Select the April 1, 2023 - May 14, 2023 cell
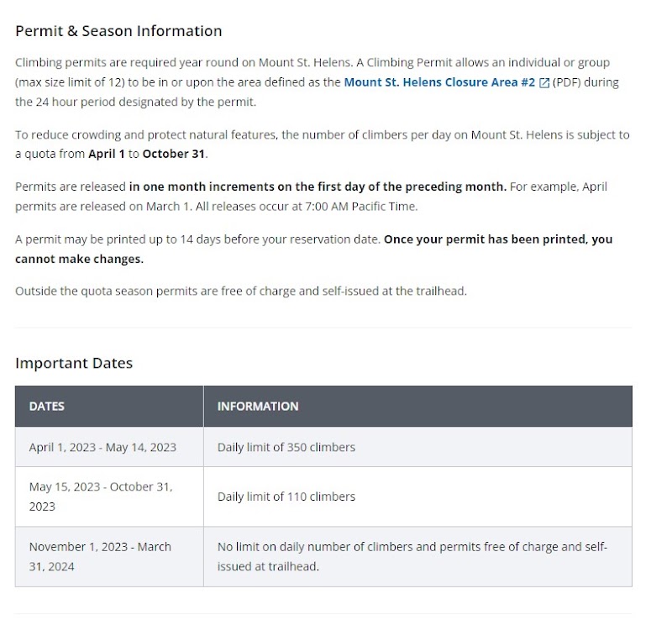This screenshot has width=672, height=620. point(102,447)
